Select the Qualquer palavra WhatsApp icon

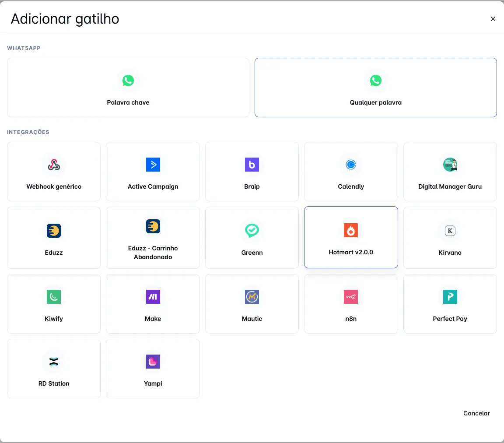coord(375,81)
